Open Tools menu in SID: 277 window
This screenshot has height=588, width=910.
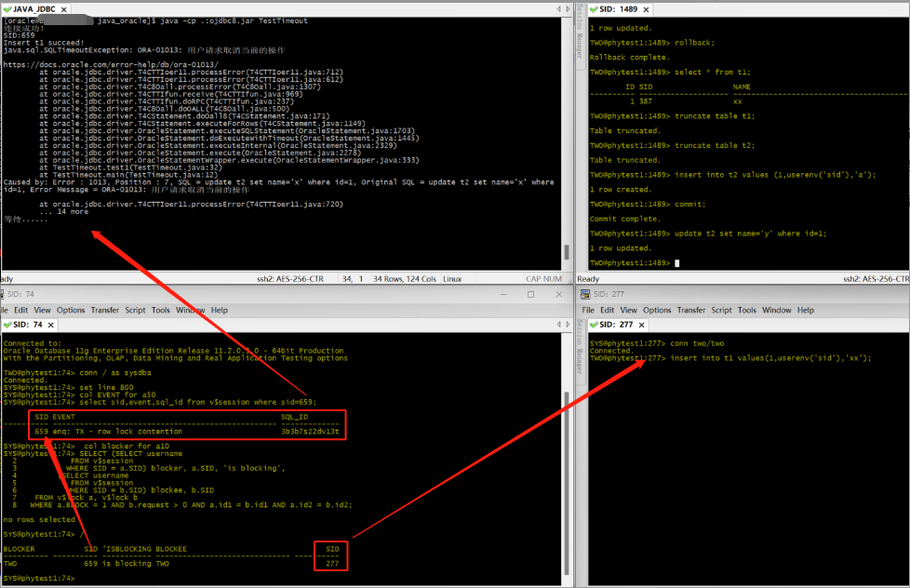tap(747, 310)
